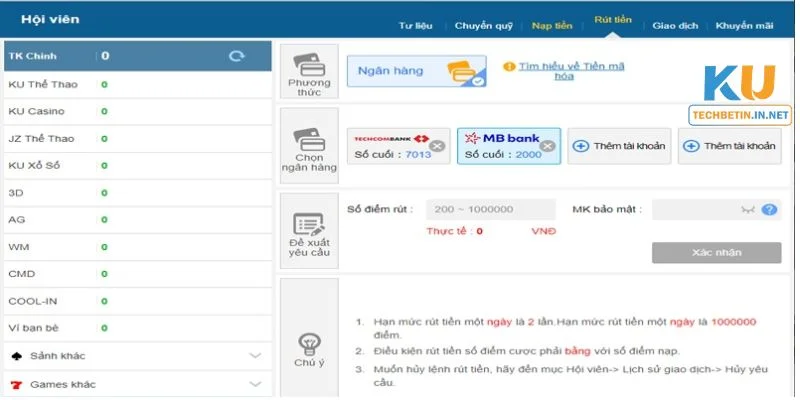Open Tìm hiểu về Tiền mã hóa link
Screen dimensions: 800x400
tap(571, 71)
